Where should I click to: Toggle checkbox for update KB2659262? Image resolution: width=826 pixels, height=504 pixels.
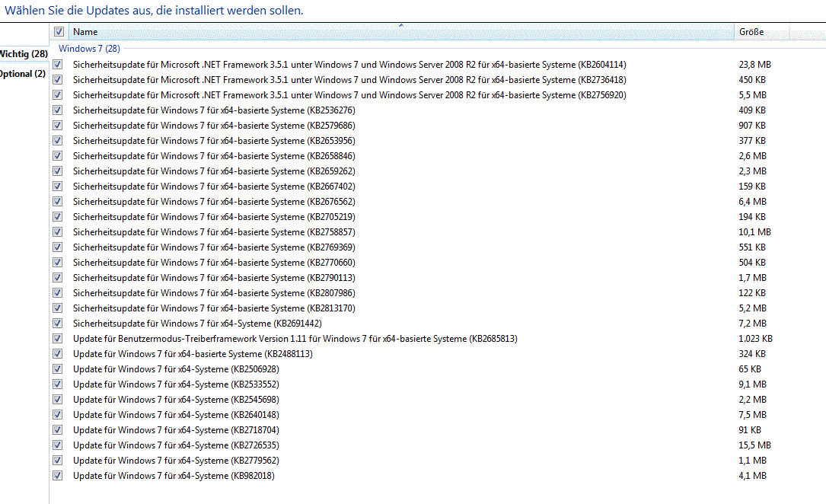[58, 171]
